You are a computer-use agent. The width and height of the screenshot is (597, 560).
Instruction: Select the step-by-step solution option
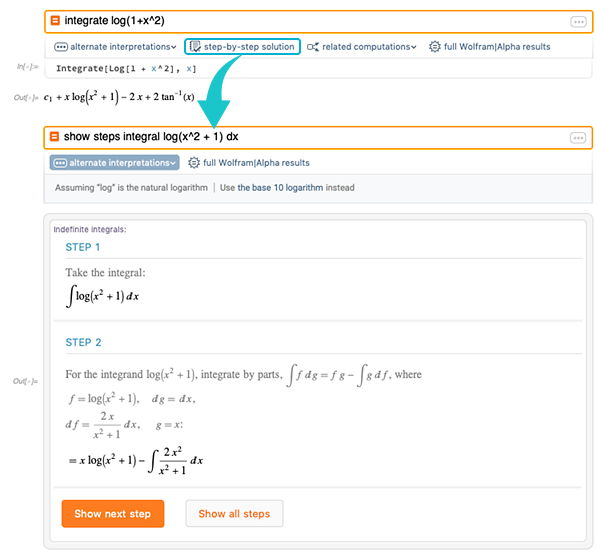click(x=243, y=46)
